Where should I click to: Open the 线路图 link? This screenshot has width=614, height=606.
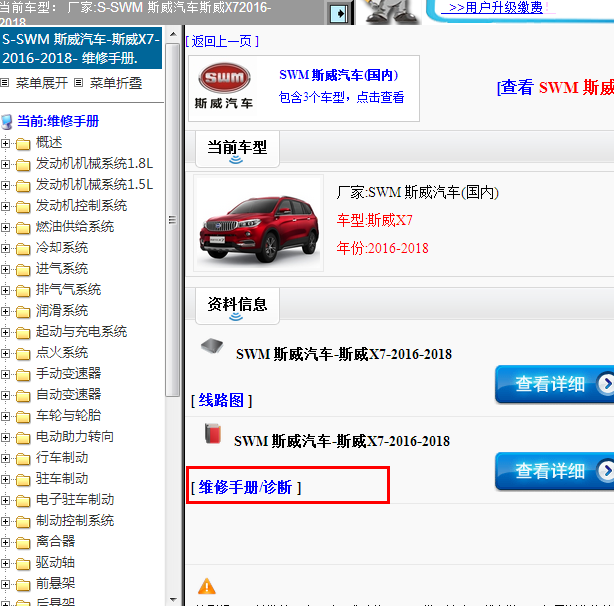tap(221, 400)
